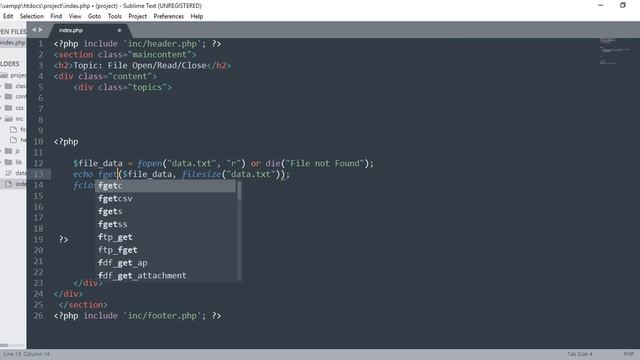640x360 pixels.
Task: Close the index.php tab using its dot
Action: click(x=119, y=30)
